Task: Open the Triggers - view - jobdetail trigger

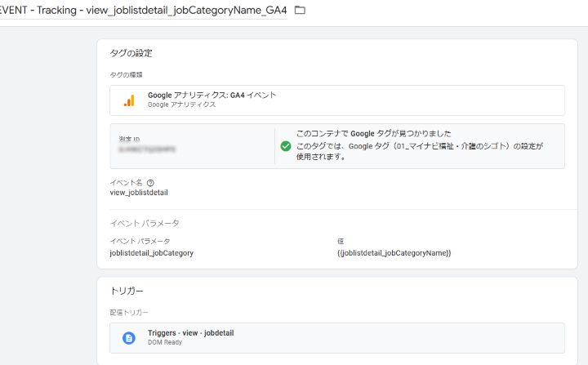Action: tap(337, 337)
